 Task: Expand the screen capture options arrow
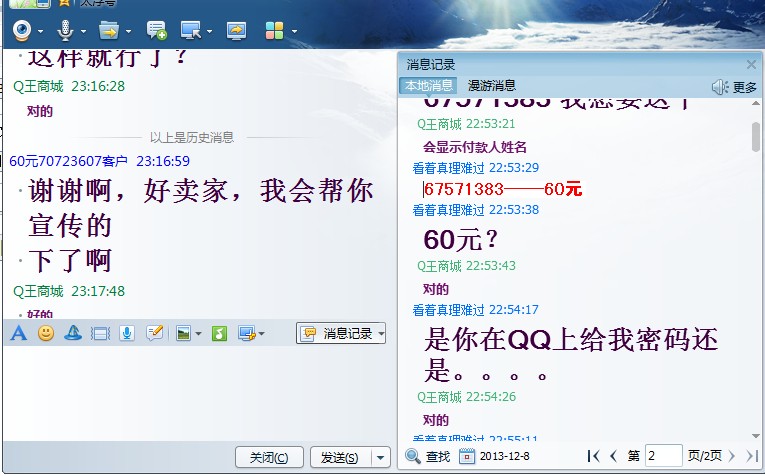pyautogui.click(x=262, y=334)
